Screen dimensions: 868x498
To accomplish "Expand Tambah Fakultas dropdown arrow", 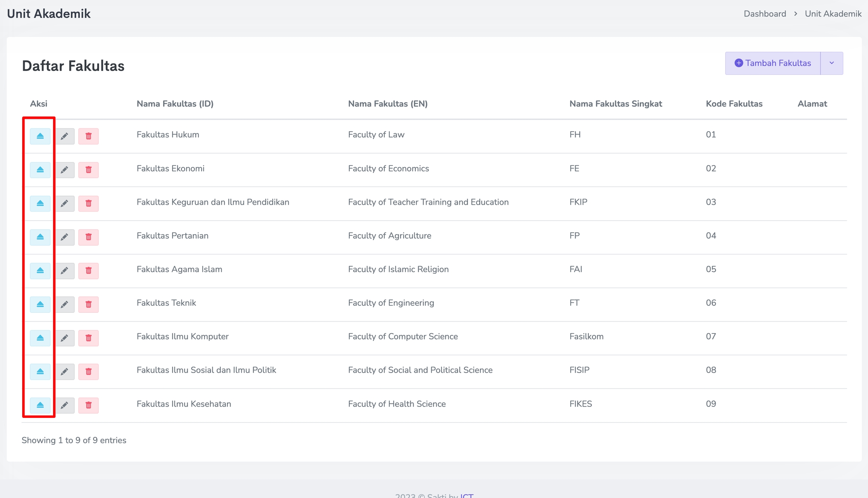I will pyautogui.click(x=831, y=63).
